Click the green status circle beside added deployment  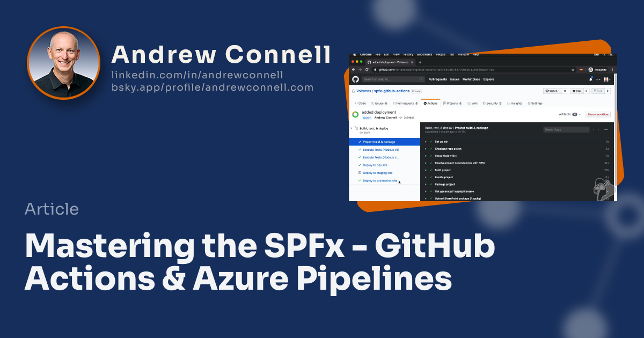pyautogui.click(x=354, y=113)
